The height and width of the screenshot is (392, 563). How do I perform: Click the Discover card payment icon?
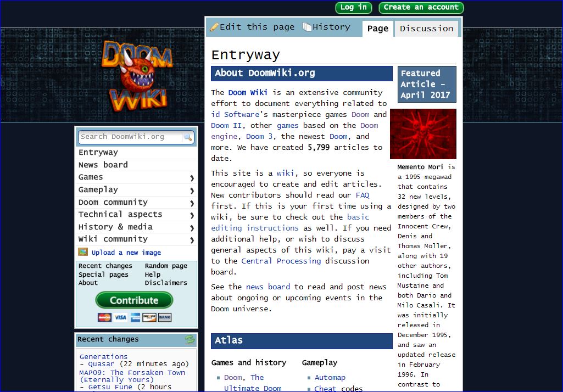(149, 317)
